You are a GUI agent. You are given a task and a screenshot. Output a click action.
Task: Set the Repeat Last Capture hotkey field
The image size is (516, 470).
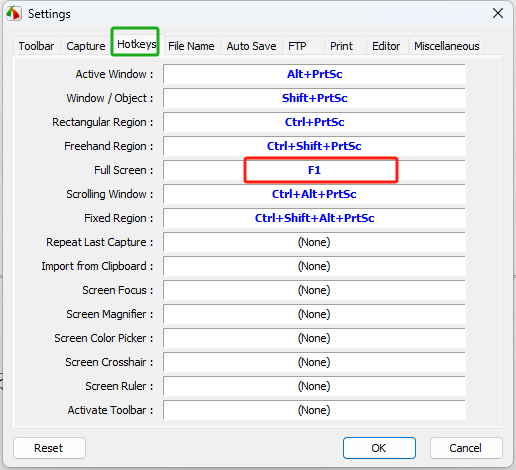[x=314, y=242]
